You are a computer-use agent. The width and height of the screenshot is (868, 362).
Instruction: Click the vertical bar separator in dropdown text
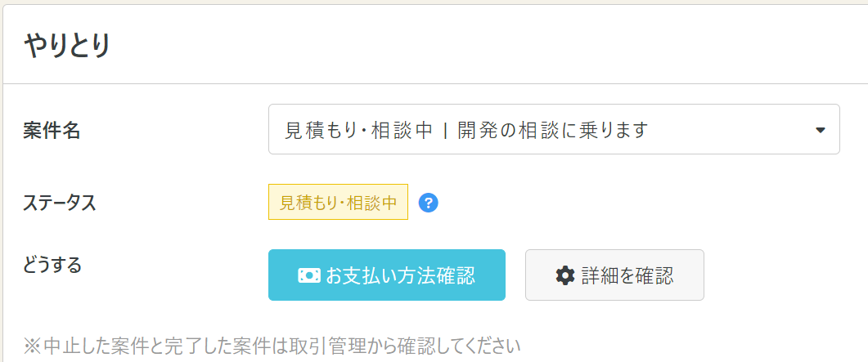click(x=444, y=130)
